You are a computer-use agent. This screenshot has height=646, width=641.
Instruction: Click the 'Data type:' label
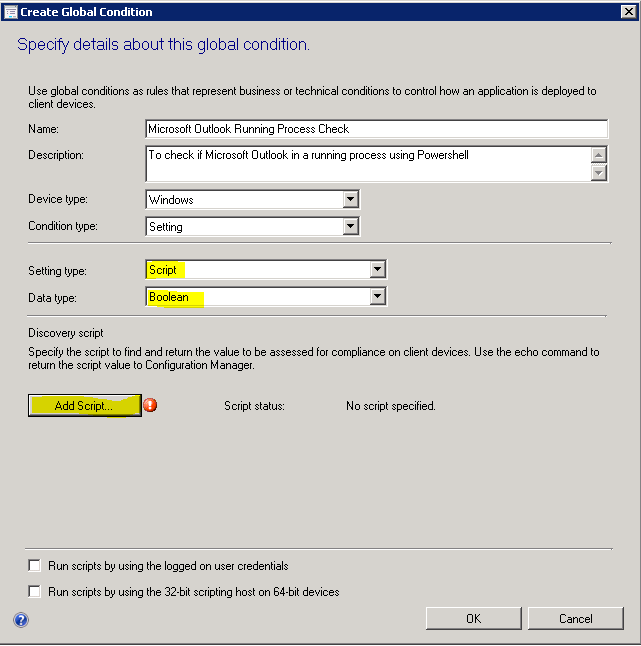pyautogui.click(x=52, y=297)
